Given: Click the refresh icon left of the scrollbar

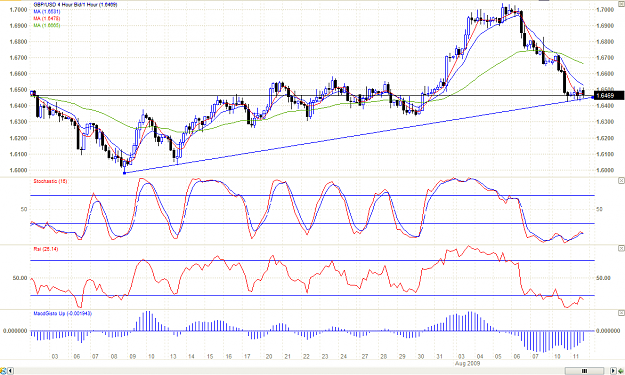Looking at the screenshot, I should tap(4, 371).
